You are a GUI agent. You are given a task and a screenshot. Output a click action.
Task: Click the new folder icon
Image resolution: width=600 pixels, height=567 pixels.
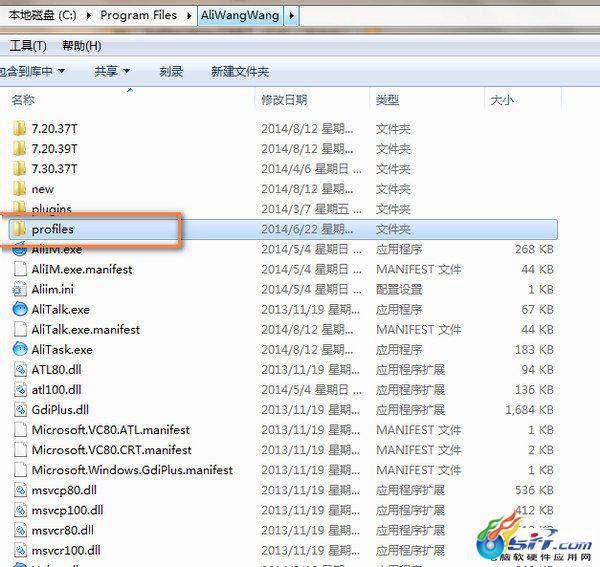point(20,189)
